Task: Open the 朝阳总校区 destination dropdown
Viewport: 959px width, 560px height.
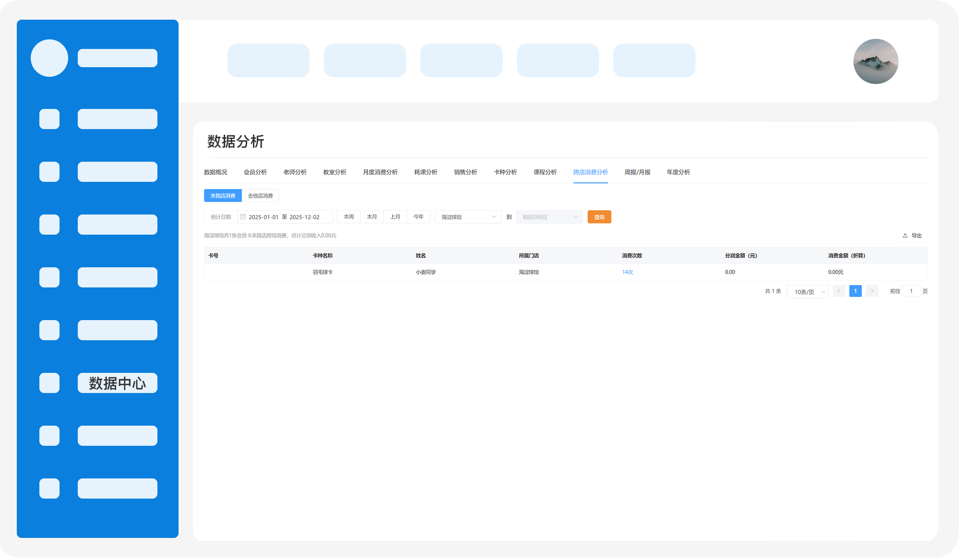Action: click(x=549, y=217)
